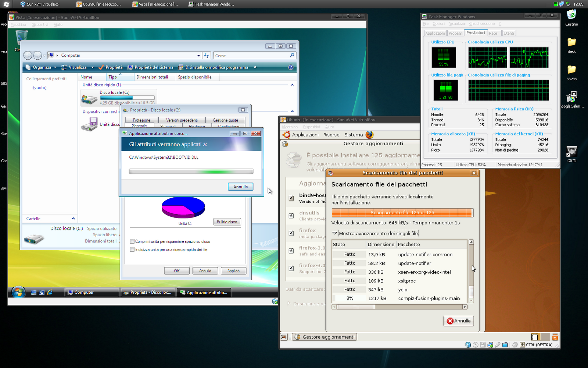This screenshot has width=588, height=368.
Task: Click the package list horizontal scrollbar
Action: click(x=399, y=307)
